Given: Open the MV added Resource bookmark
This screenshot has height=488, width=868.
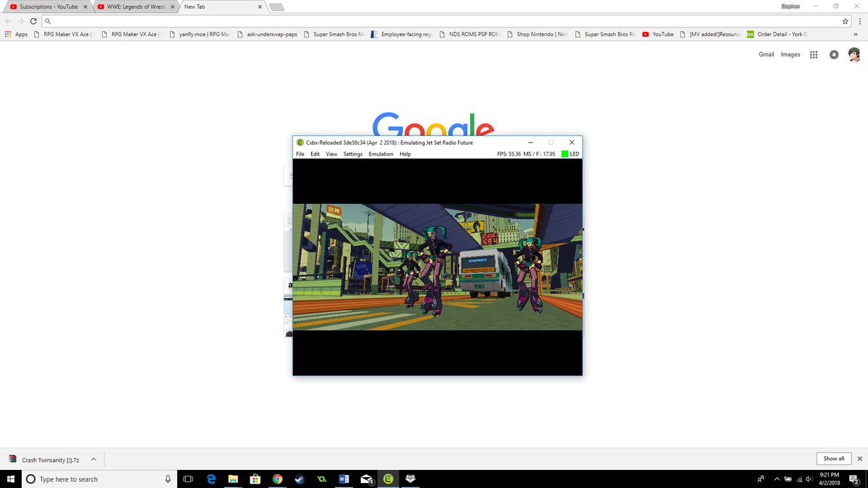Looking at the screenshot, I should click(x=711, y=34).
